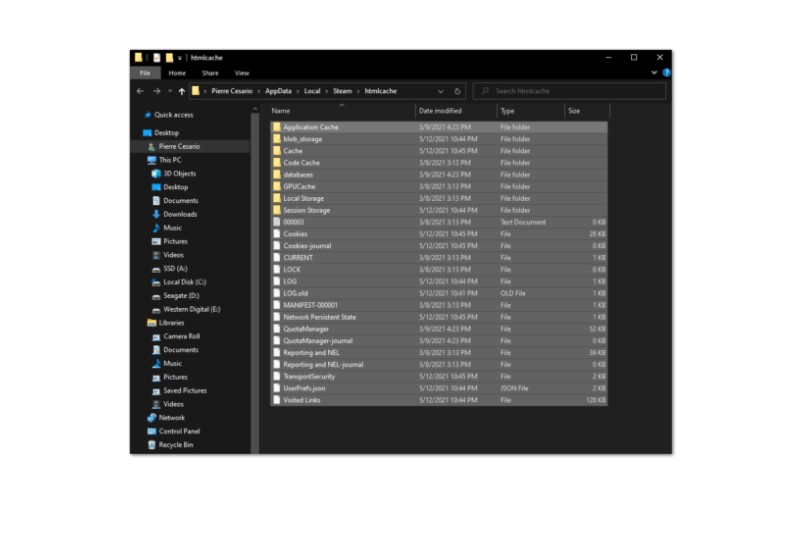Open the View ribbon tab

(x=242, y=73)
